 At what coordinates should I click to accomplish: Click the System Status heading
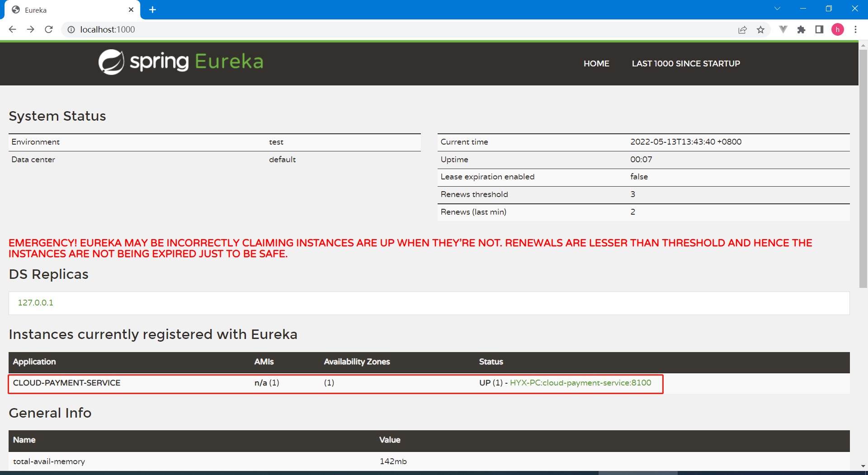(57, 116)
